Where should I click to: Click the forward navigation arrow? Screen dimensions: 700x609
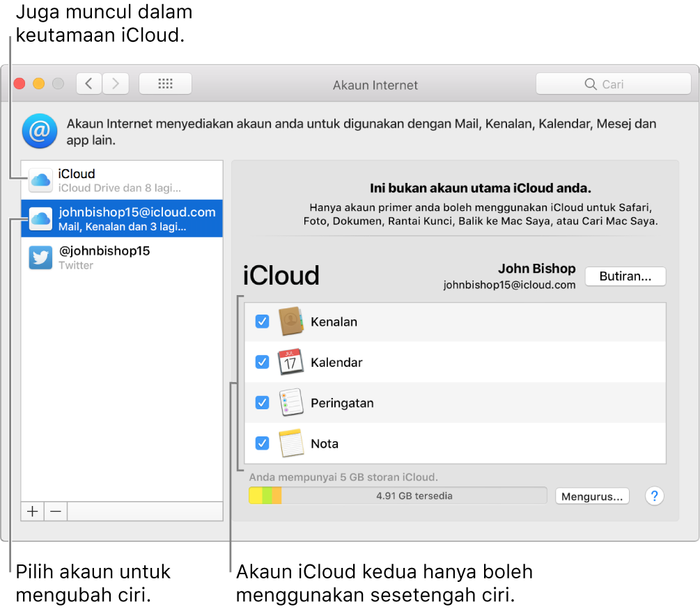coord(115,83)
